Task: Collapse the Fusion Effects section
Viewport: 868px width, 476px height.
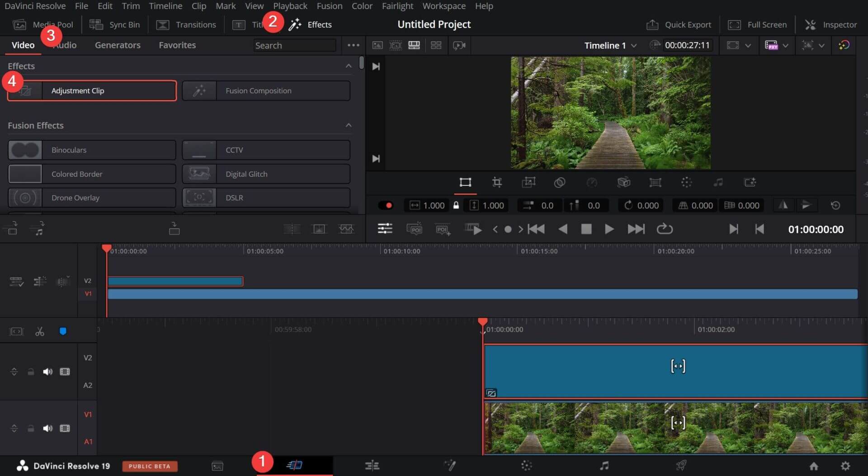Action: [348, 125]
